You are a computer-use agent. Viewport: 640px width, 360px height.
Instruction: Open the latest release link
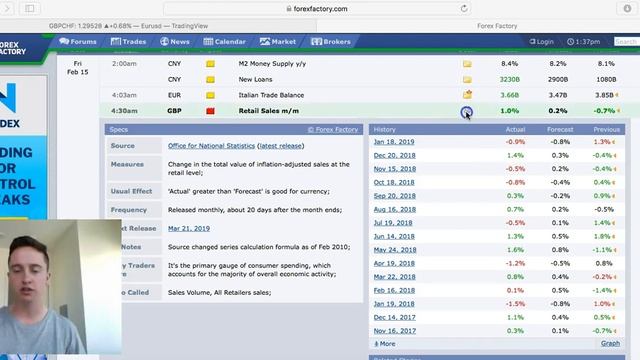coord(280,146)
